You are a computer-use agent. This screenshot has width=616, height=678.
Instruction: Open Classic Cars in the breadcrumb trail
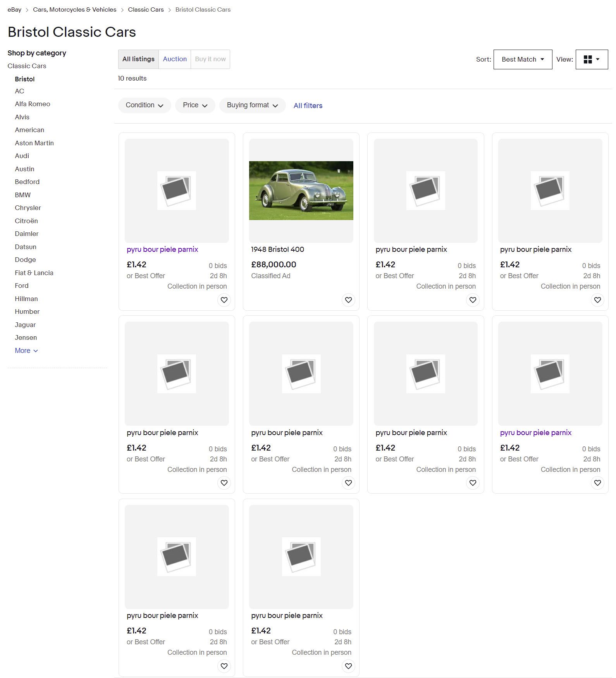pos(146,10)
